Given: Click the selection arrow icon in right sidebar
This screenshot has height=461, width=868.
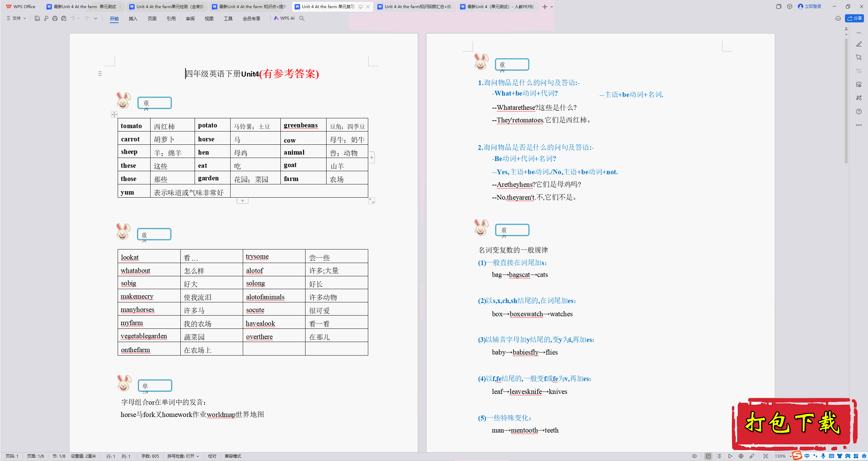Looking at the screenshot, I should [859, 57].
